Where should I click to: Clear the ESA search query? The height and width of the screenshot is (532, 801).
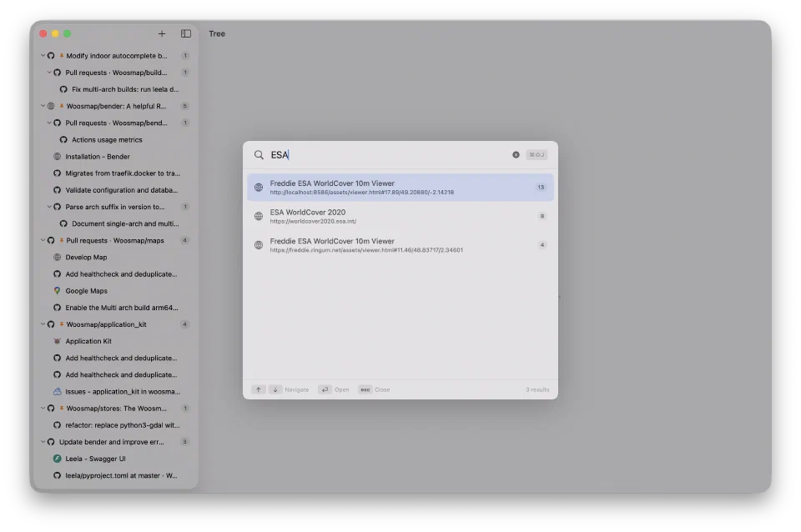coord(516,155)
